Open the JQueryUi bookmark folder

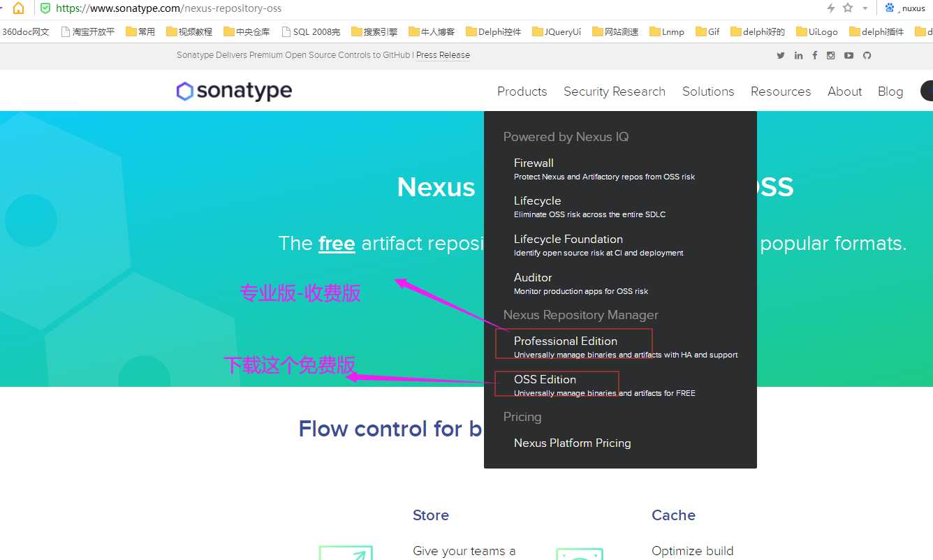coord(557,31)
